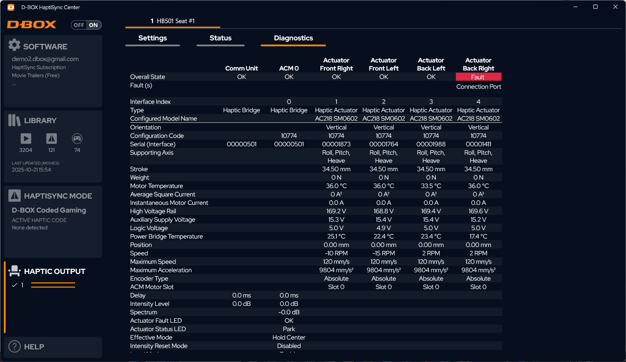
Task: Click the Comm Unit column header
Action: pyautogui.click(x=242, y=68)
